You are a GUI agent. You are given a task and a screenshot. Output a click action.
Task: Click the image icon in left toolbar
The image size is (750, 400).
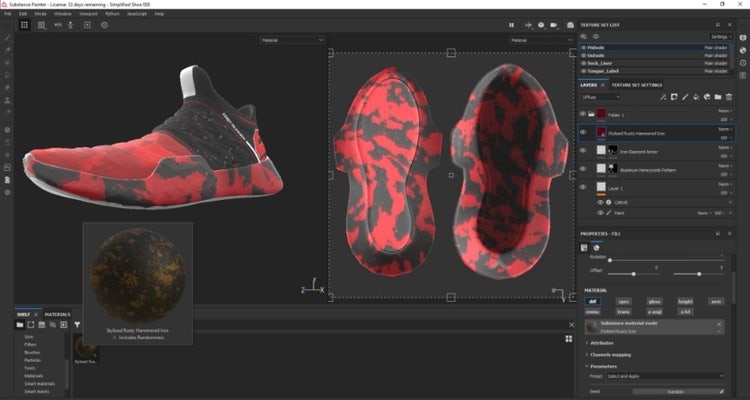[7, 167]
